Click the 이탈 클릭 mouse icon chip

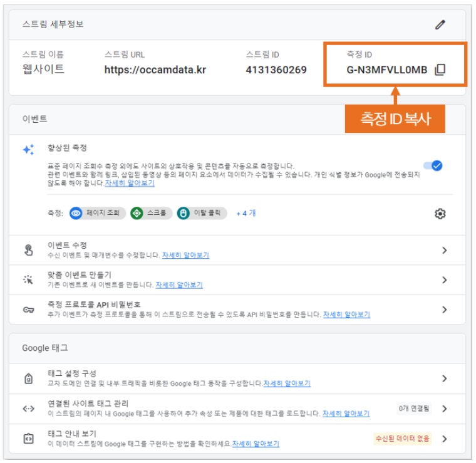tap(202, 213)
